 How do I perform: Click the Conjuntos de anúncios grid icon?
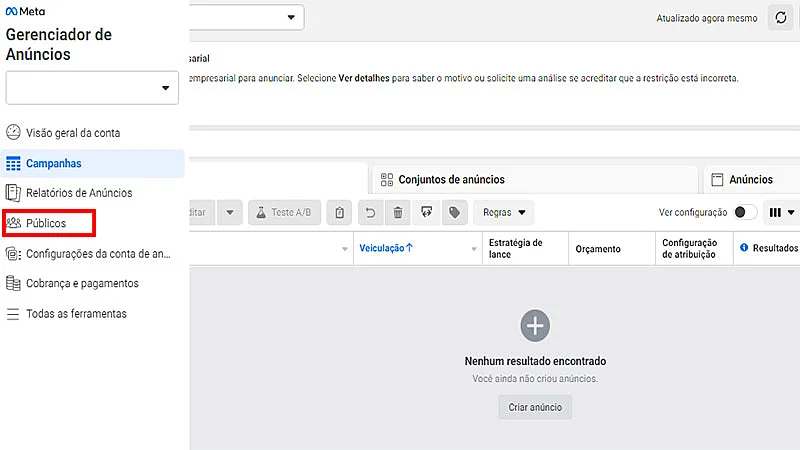click(387, 180)
